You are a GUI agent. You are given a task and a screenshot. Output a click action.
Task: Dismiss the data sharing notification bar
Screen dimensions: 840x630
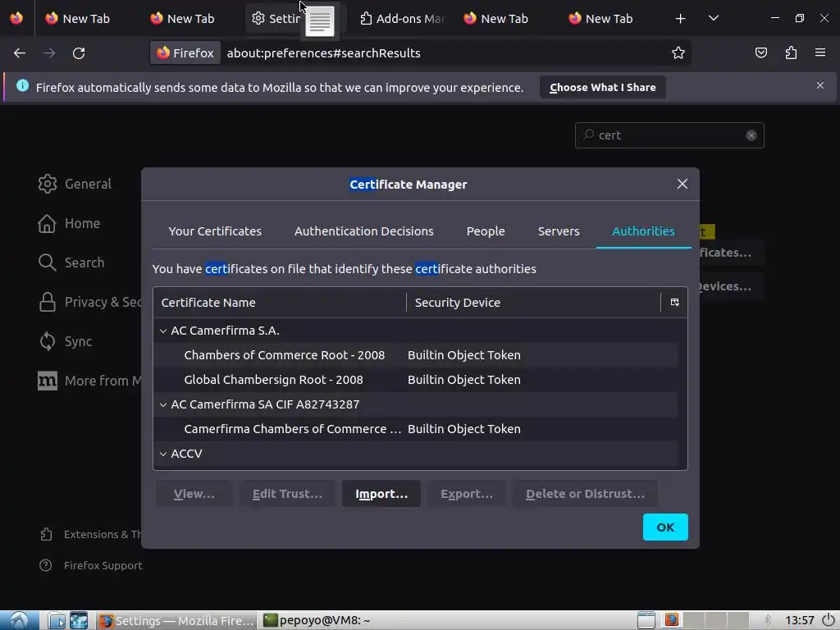pyautogui.click(x=819, y=85)
